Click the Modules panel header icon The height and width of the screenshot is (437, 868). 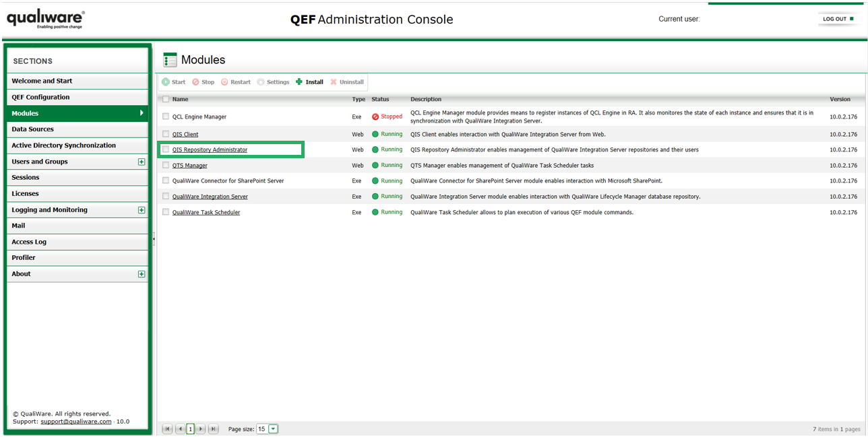[x=168, y=59]
